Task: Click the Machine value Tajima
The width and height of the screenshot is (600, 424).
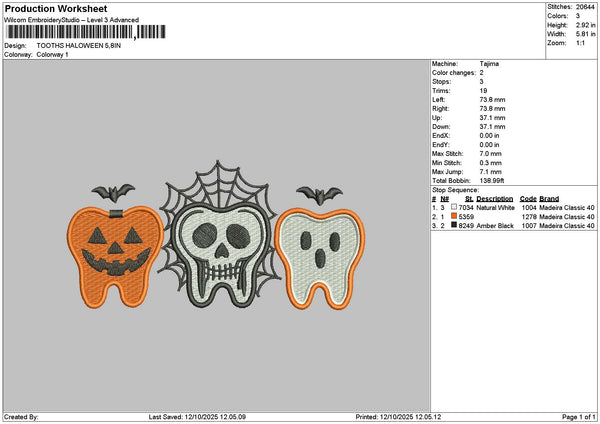Action: pos(489,64)
